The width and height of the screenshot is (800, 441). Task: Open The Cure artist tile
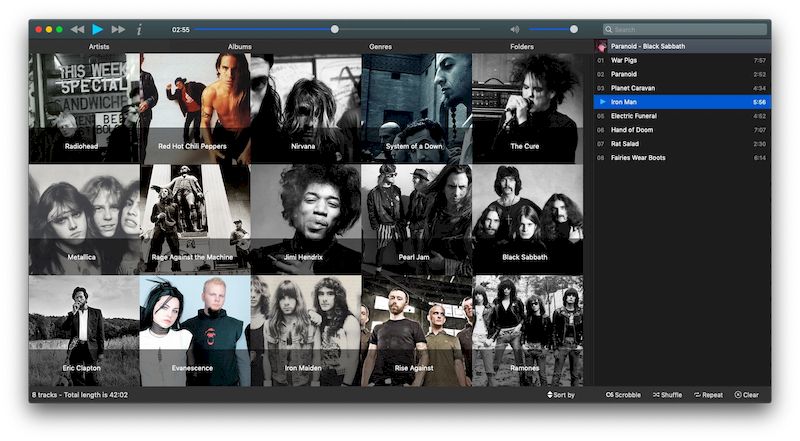click(527, 108)
